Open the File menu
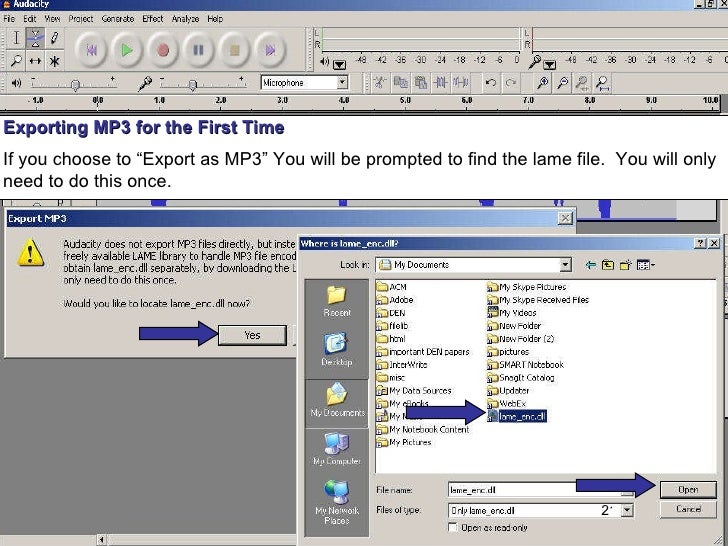This screenshot has height=546, width=728. [x=9, y=19]
